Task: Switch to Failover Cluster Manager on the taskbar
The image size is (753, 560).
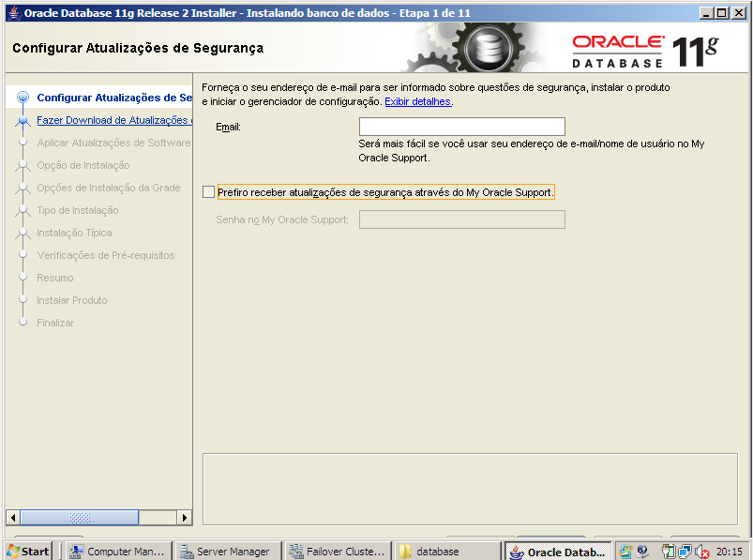Action: (339, 552)
